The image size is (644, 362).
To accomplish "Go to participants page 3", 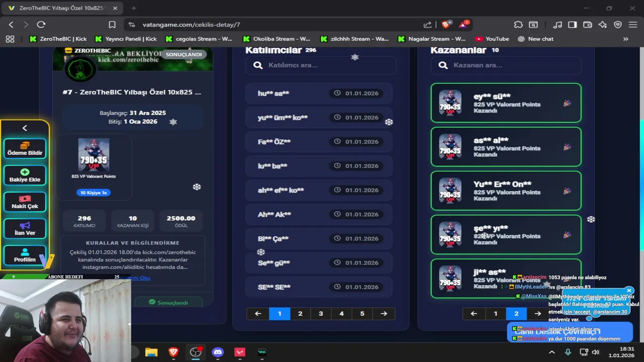I will [x=321, y=314].
